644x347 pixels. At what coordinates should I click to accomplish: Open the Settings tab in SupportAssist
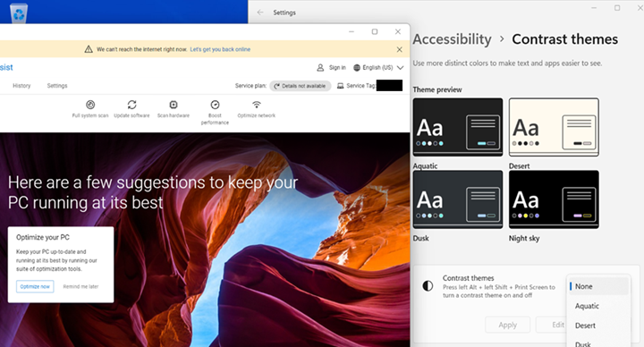[57, 86]
